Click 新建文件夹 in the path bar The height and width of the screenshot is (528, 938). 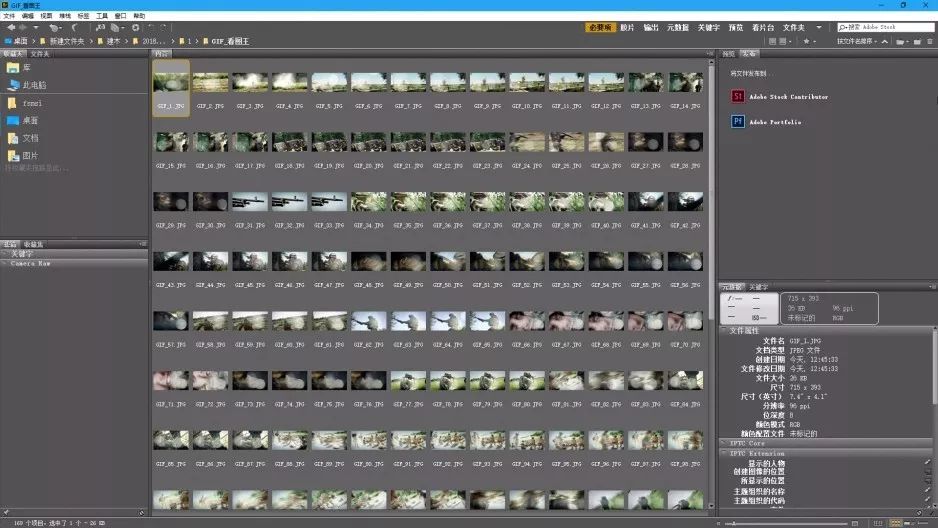tap(67, 41)
